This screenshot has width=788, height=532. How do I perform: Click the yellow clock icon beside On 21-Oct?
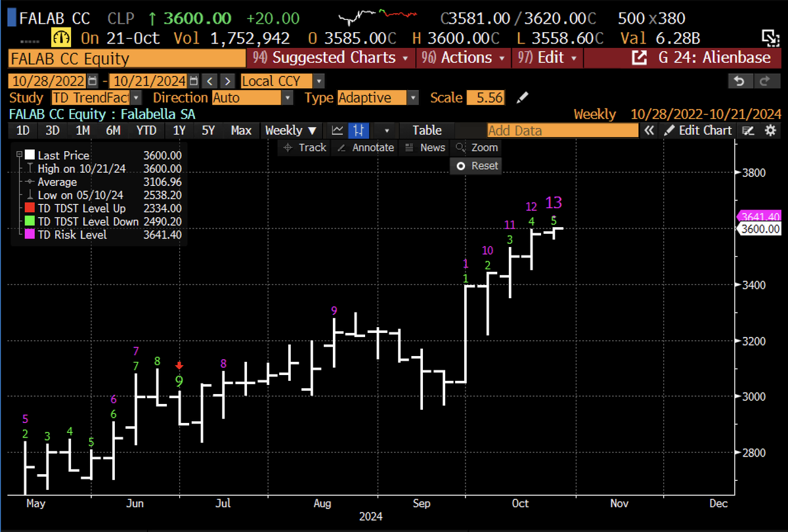[61, 37]
